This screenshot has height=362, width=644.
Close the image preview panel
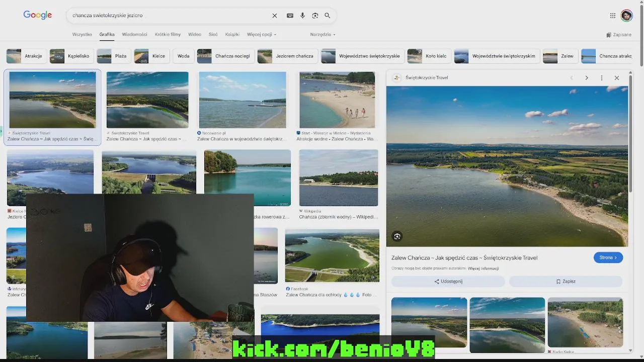[617, 78]
